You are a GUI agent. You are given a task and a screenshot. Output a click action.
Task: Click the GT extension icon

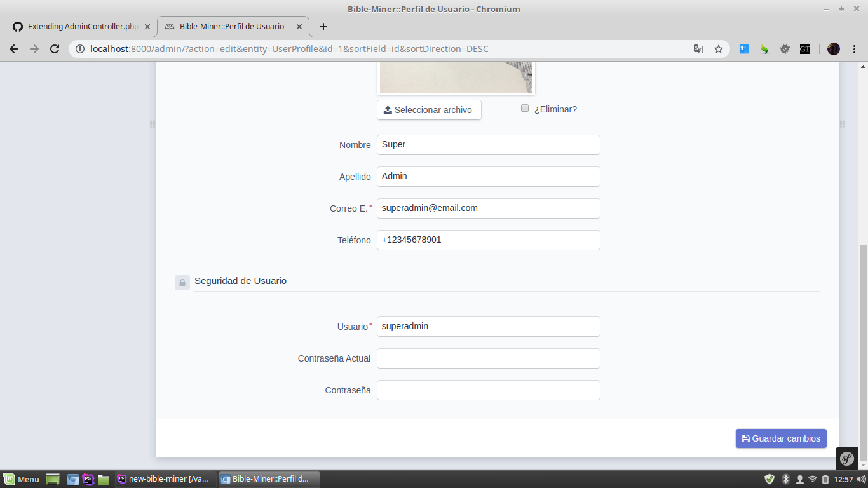tap(805, 48)
